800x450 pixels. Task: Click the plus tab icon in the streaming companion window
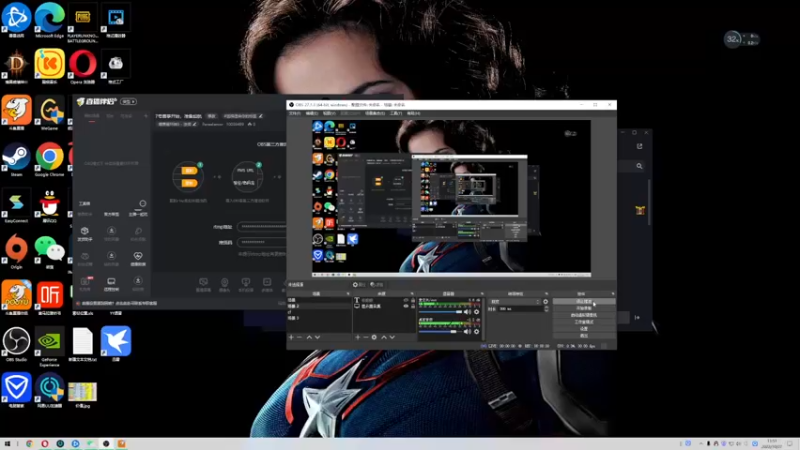[x=145, y=116]
